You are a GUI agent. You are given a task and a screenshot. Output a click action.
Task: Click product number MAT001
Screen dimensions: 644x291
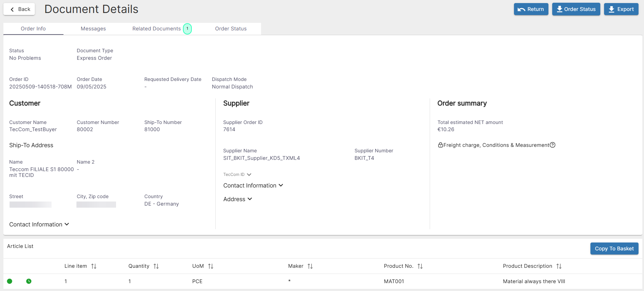394,281
